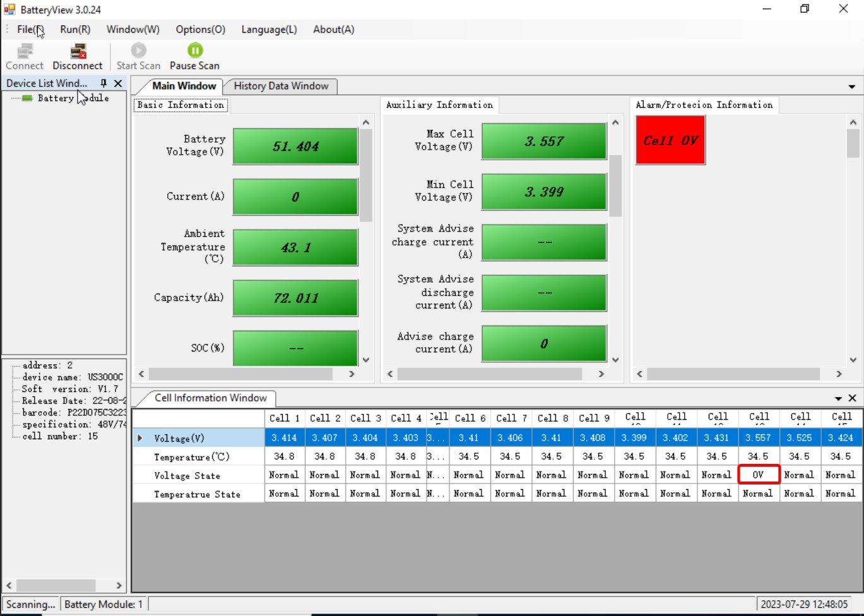Click the Basic Information scroll-right arrow
The image size is (864, 616).
[x=352, y=374]
